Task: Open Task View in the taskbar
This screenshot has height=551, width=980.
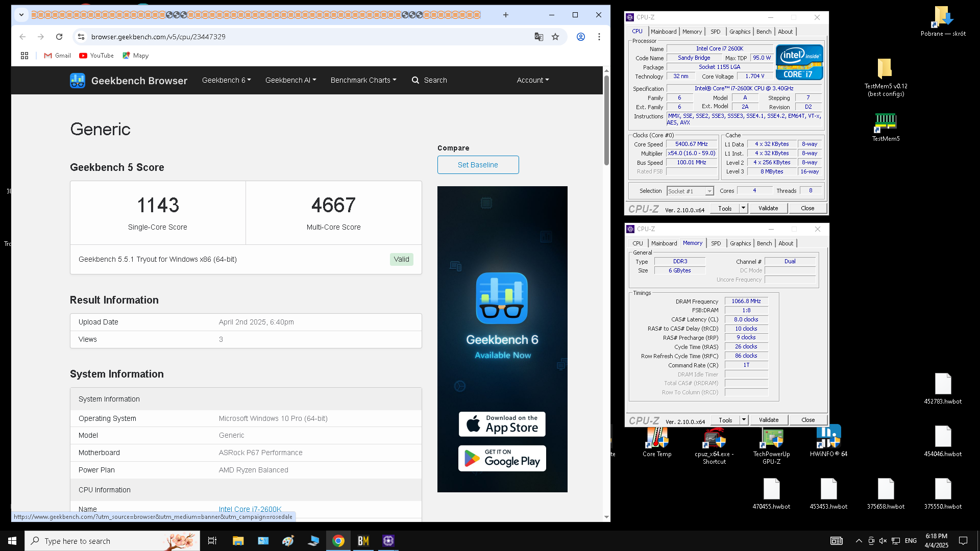Action: point(212,541)
